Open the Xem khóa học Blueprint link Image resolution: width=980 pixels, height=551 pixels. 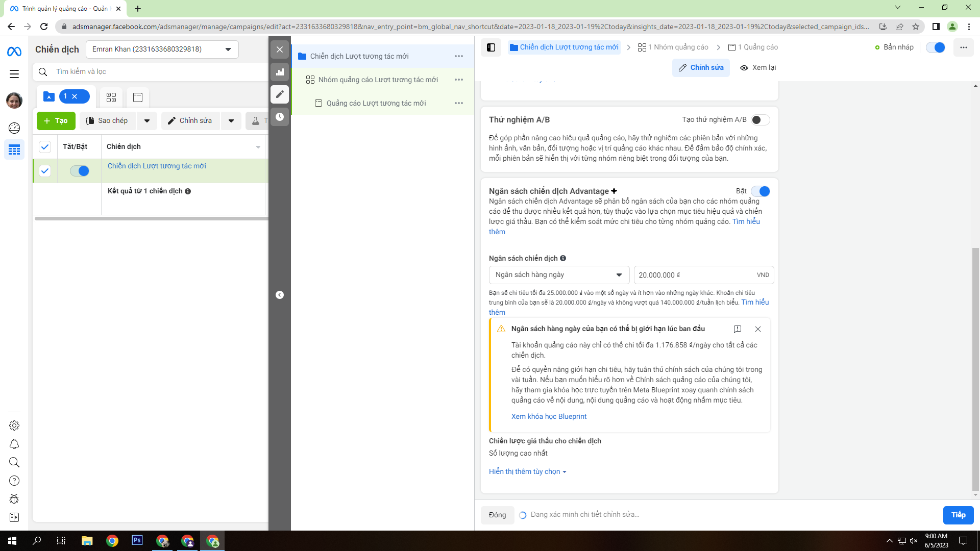549,416
